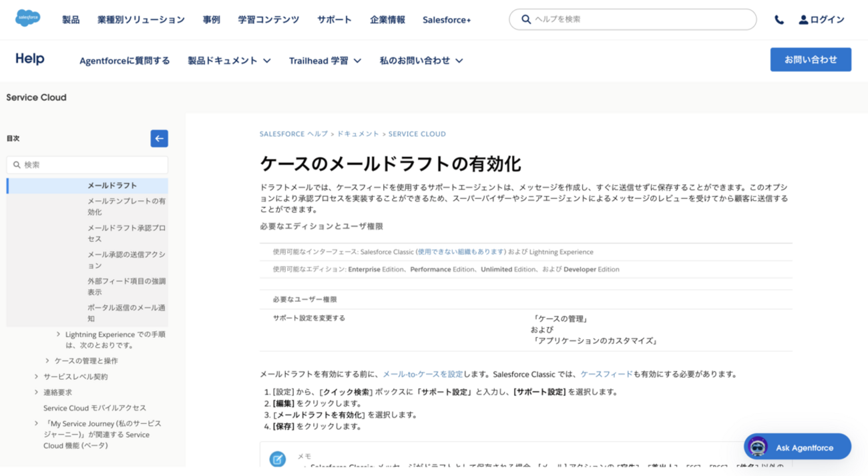Click the 「アプリケーションのカスタマイズ」 permission text

[x=595, y=341]
